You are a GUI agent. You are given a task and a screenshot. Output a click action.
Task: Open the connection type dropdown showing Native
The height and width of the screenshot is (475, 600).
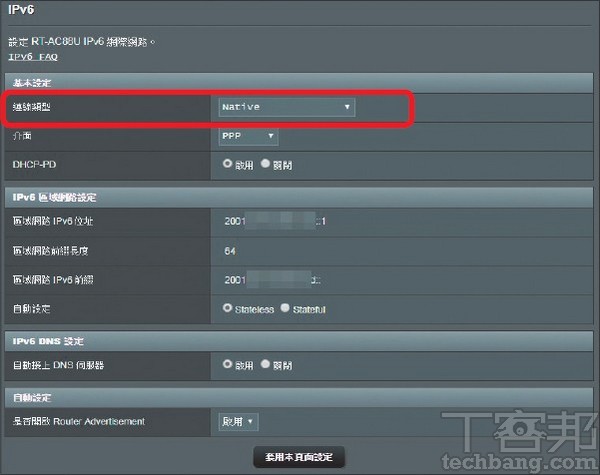pos(286,106)
